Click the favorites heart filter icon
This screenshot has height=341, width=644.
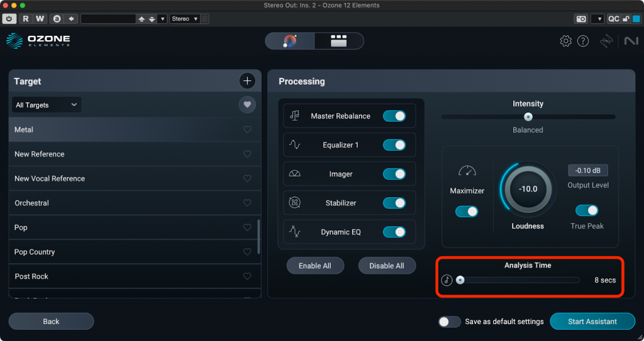[x=247, y=105]
